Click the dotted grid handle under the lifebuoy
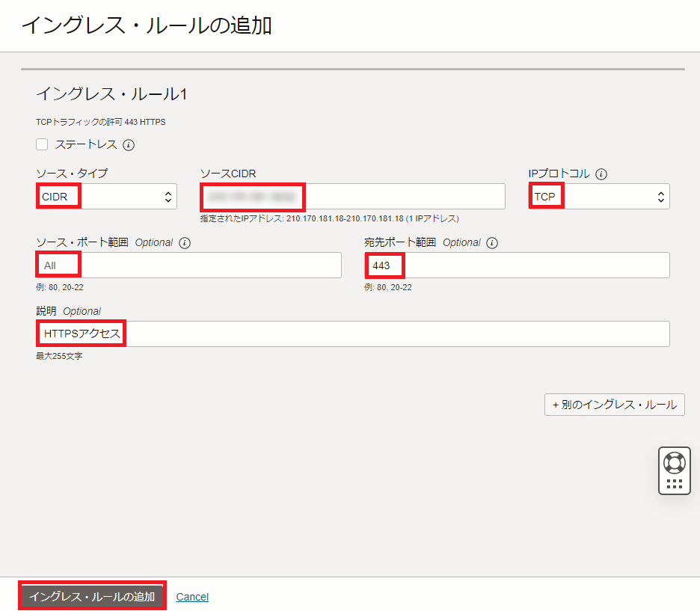The width and height of the screenshot is (700, 611). (674, 484)
